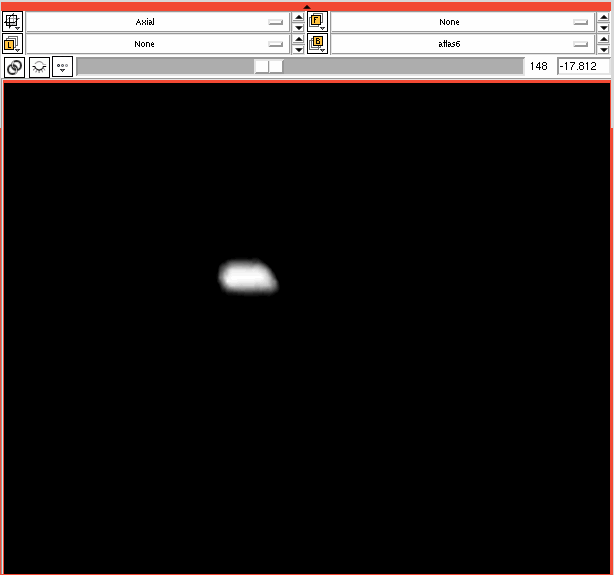The height and width of the screenshot is (575, 614).
Task: Click the slice offset slider handle
Action: [x=269, y=66]
